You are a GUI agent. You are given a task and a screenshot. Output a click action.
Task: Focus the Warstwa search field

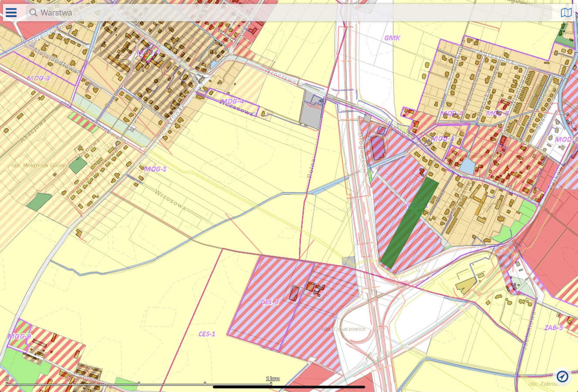point(290,13)
